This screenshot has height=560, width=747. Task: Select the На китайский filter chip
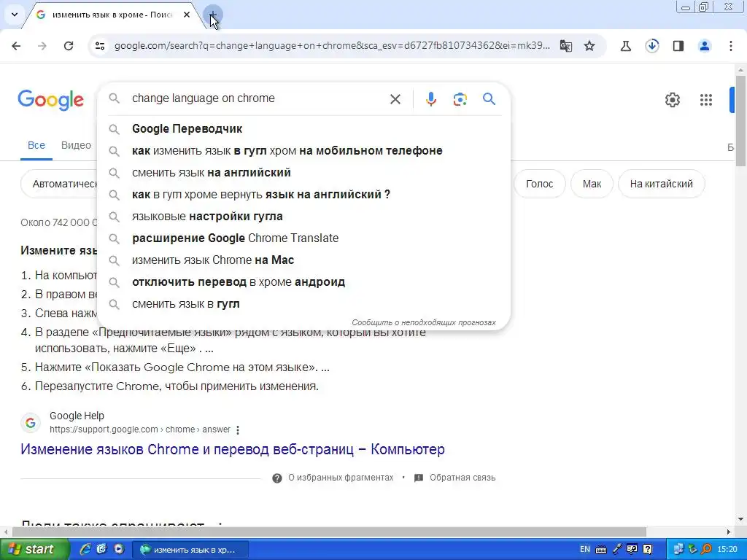pyautogui.click(x=661, y=184)
